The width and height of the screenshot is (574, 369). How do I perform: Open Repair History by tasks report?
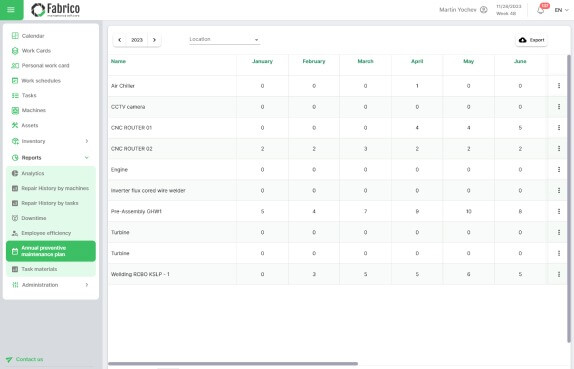51,203
